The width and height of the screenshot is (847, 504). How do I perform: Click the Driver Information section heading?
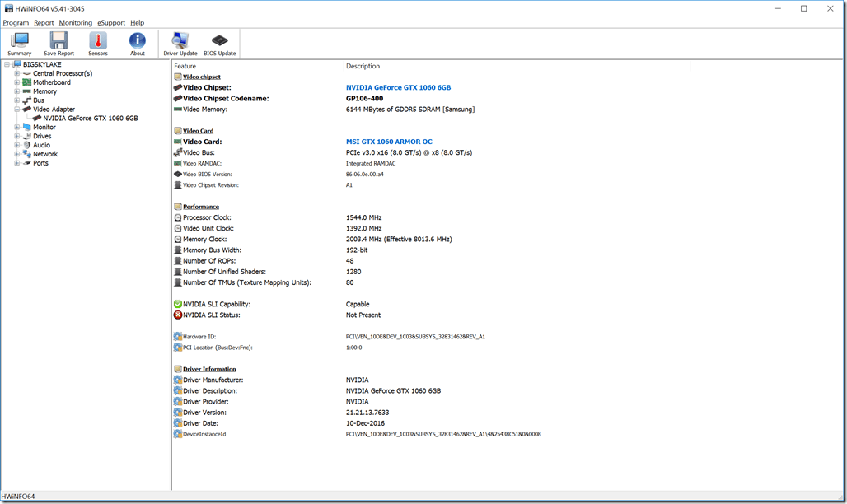[x=209, y=369]
